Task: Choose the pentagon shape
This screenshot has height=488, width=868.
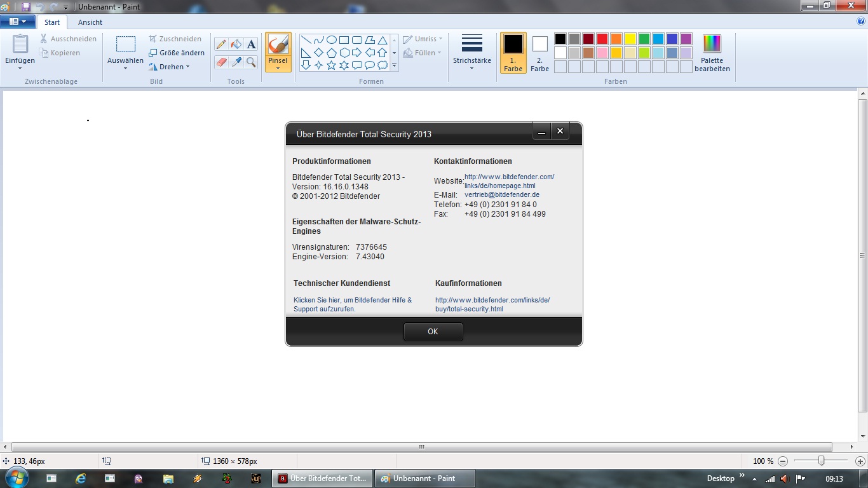Action: point(331,52)
